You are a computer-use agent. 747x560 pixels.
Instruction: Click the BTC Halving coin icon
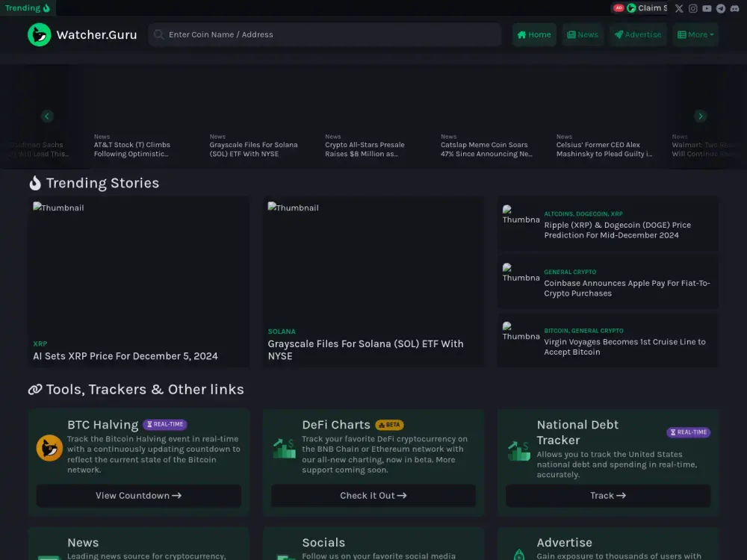[x=49, y=448]
